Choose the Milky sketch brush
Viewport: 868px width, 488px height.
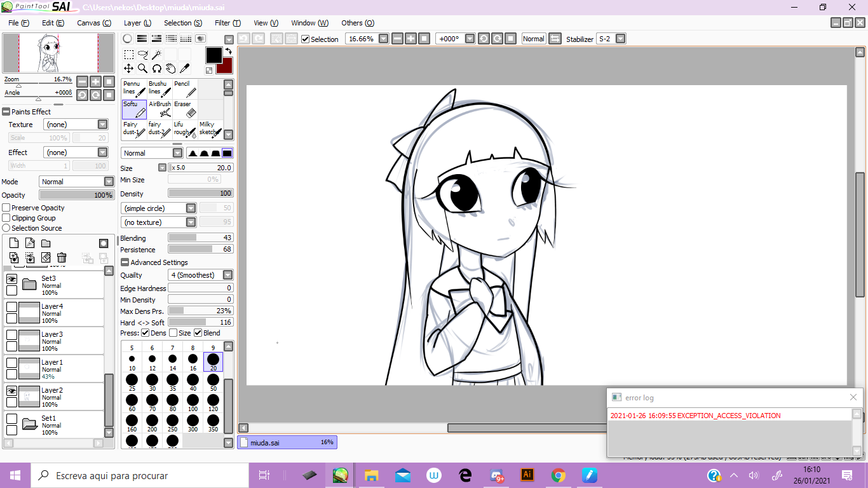point(210,129)
